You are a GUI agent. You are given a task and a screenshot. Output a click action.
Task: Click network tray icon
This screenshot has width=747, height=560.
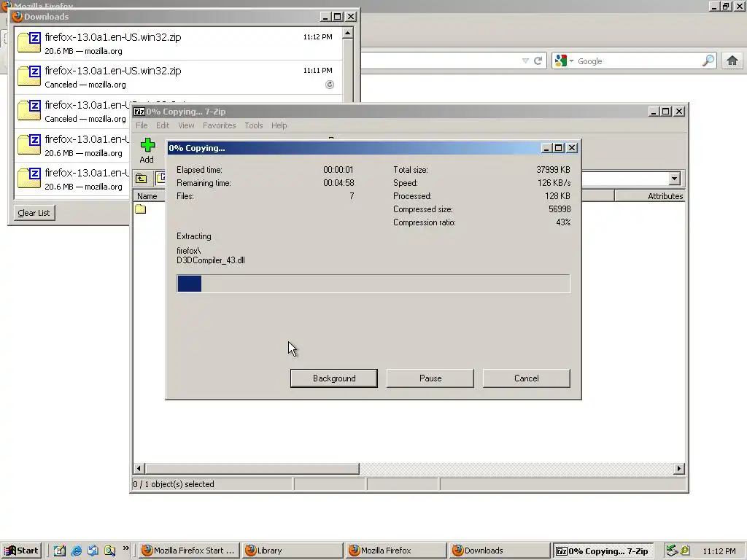(x=672, y=551)
